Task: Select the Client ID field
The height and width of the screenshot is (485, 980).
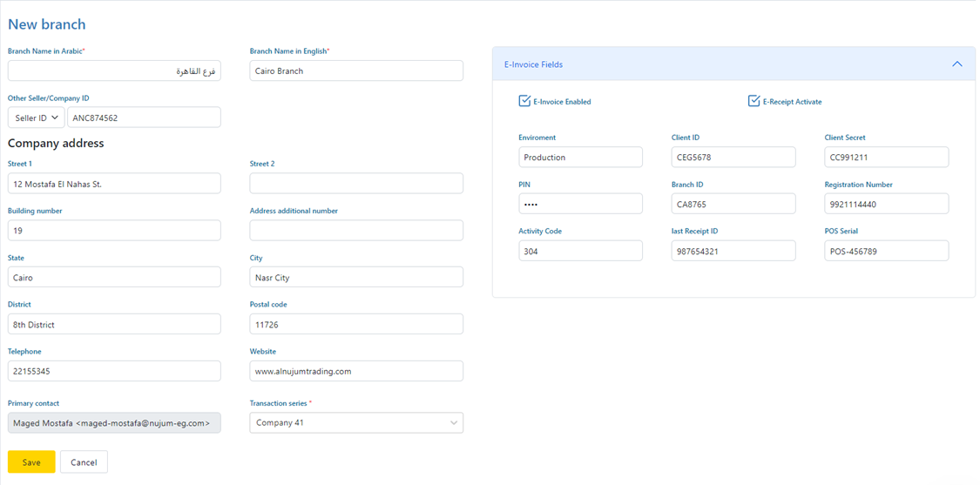Action: [x=733, y=157]
